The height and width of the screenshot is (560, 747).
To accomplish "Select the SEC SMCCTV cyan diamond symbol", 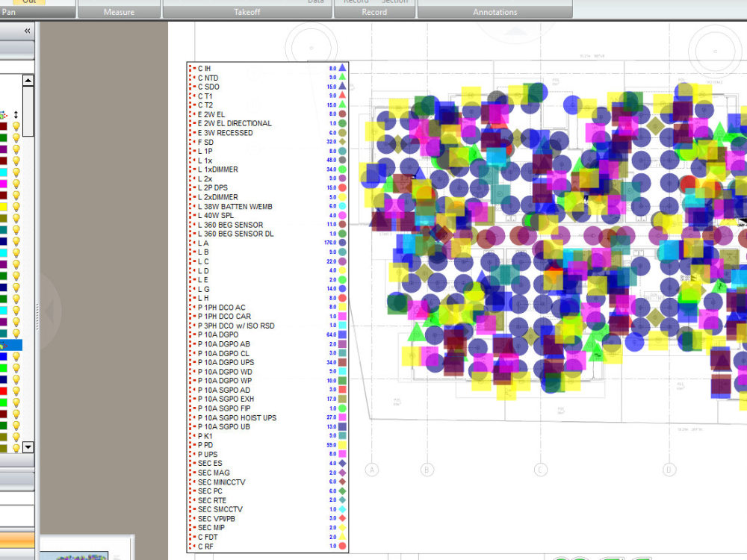I will pyautogui.click(x=342, y=509).
